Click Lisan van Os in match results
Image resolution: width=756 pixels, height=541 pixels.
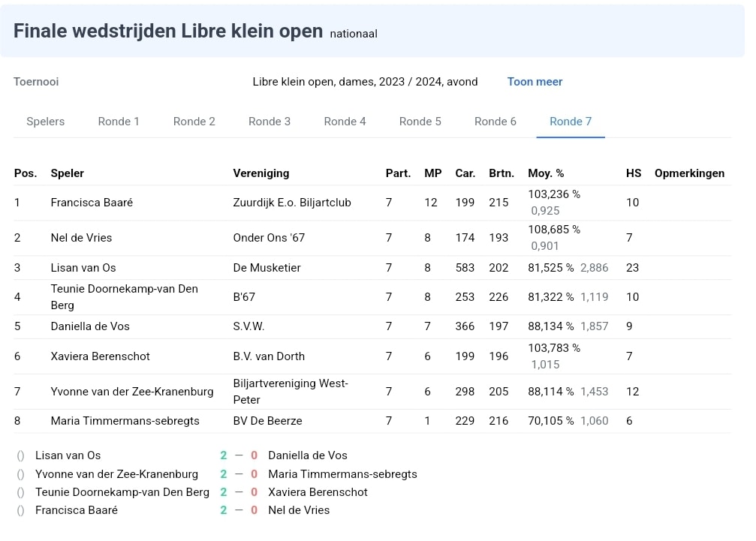coord(68,455)
